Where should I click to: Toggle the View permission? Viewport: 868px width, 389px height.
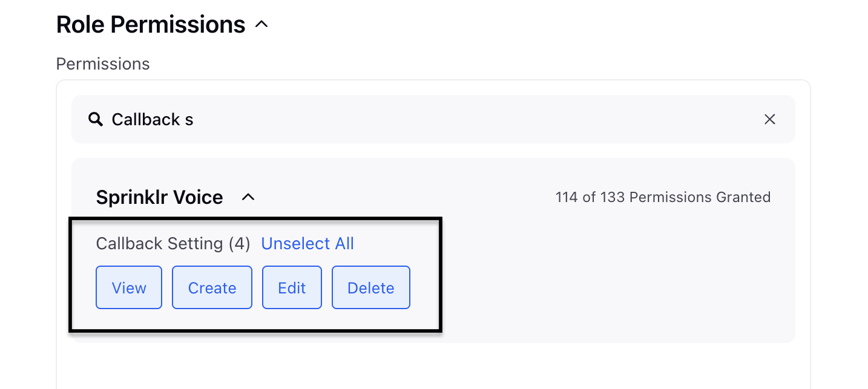point(129,287)
